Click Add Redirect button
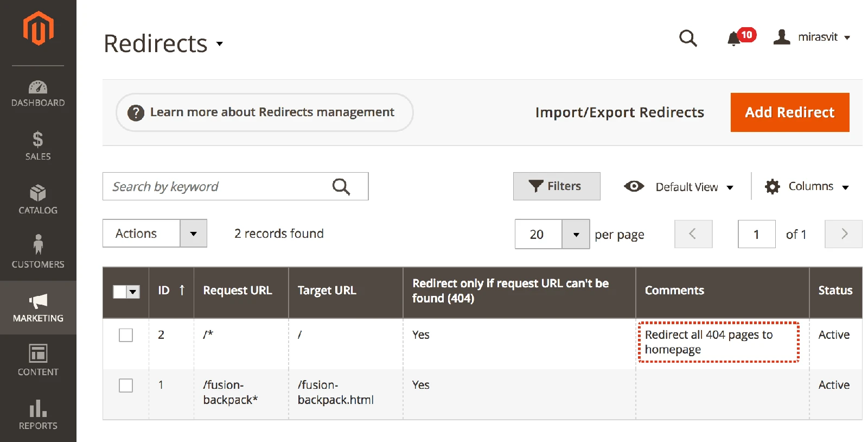This screenshot has height=442, width=868. pyautogui.click(x=790, y=112)
